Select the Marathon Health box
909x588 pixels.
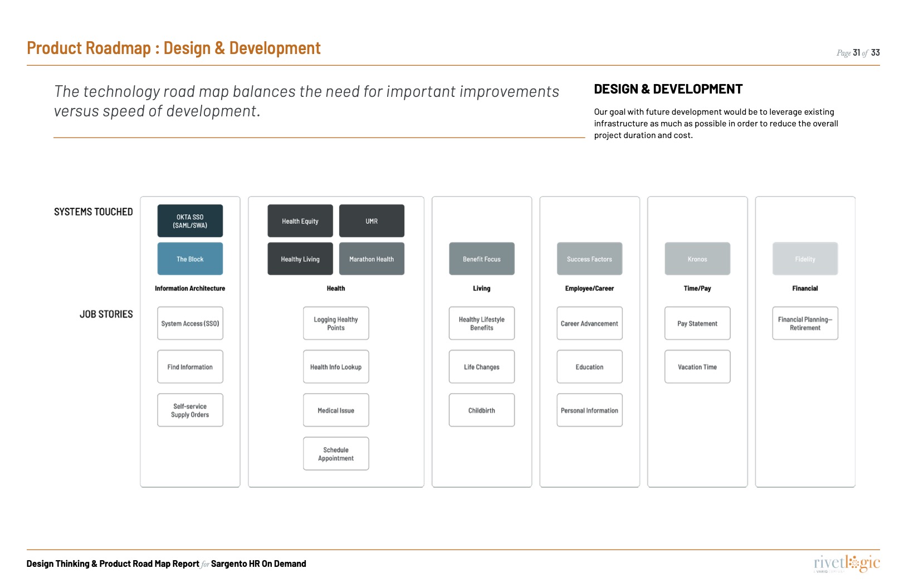point(372,259)
